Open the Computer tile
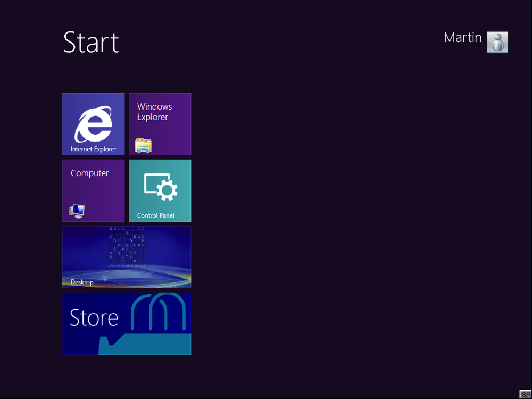The height and width of the screenshot is (399, 532). pos(93,190)
